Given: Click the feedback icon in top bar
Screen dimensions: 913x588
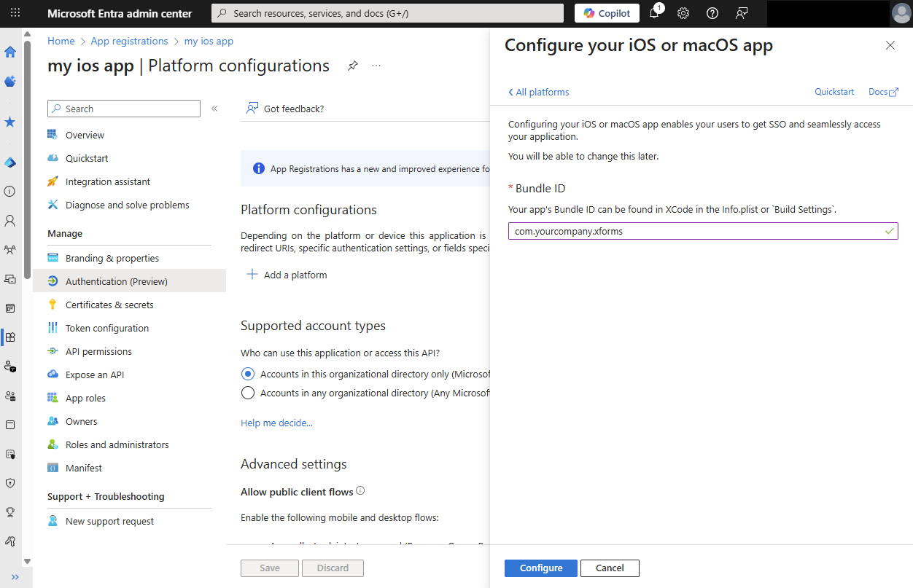Looking at the screenshot, I should coord(742,13).
